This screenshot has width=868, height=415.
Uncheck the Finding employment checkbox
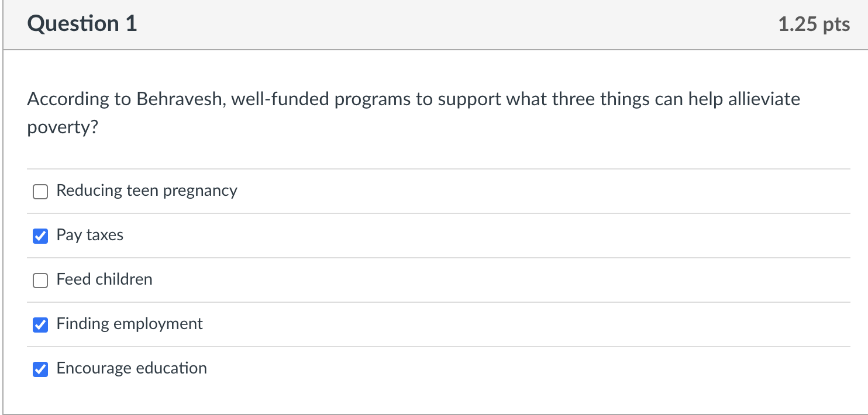click(x=40, y=324)
